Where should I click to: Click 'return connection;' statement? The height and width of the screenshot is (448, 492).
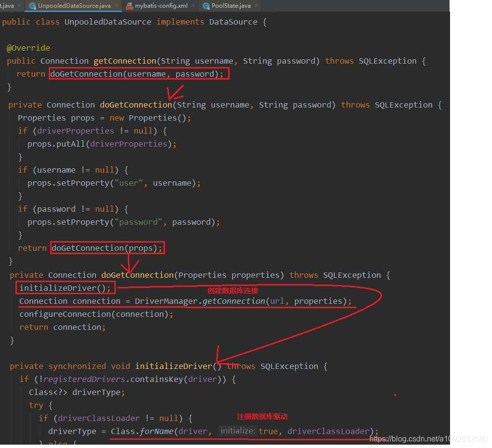pyautogui.click(x=62, y=327)
